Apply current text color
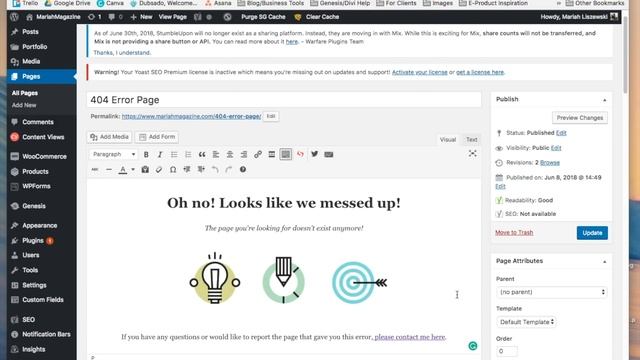 [x=122, y=169]
